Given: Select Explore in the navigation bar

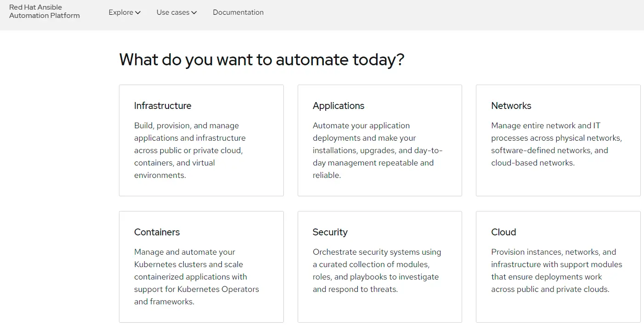Looking at the screenshot, I should 121,12.
